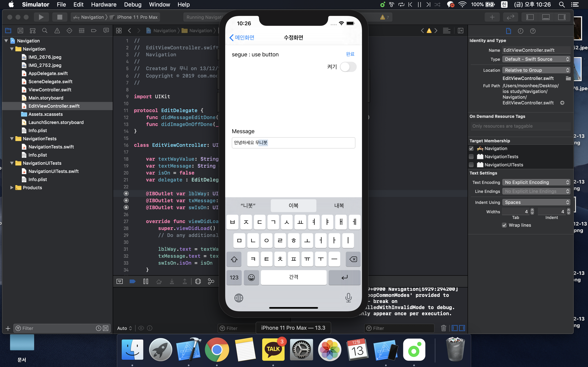The width and height of the screenshot is (588, 367).
Task: Show the Quick Help inspector icon
Action: coord(533,31)
